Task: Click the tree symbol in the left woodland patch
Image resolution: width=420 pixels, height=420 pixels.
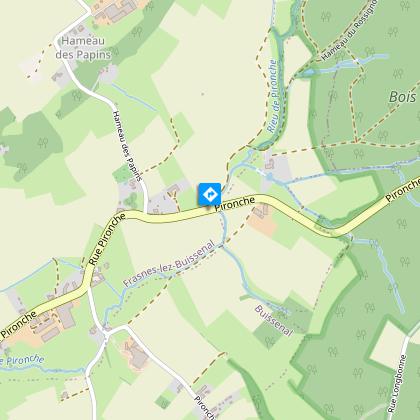Action: tap(42, 143)
